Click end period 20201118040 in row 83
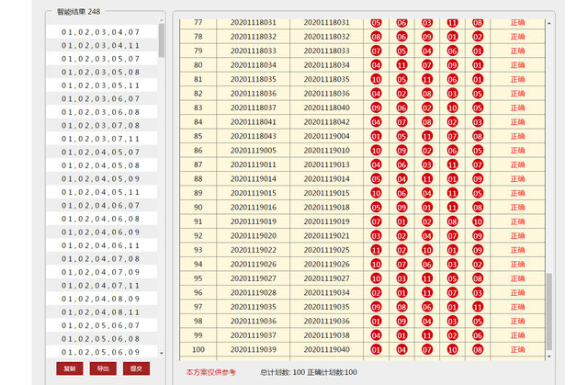 tap(327, 108)
